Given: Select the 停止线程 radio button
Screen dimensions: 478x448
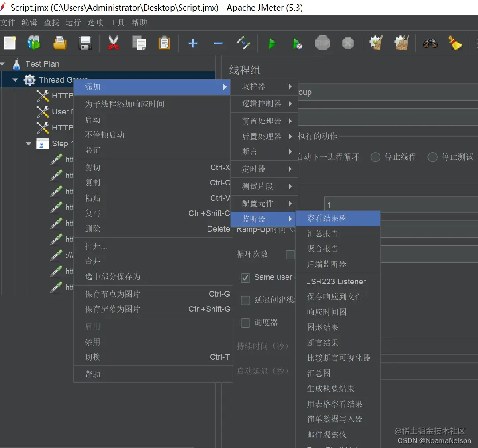Looking at the screenshot, I should pyautogui.click(x=375, y=157).
